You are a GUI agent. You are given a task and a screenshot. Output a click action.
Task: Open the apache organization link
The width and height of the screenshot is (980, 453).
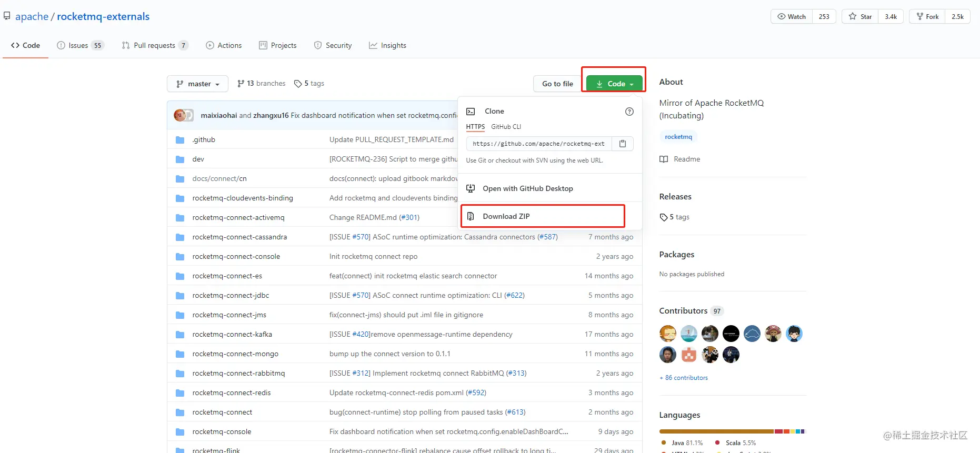32,16
